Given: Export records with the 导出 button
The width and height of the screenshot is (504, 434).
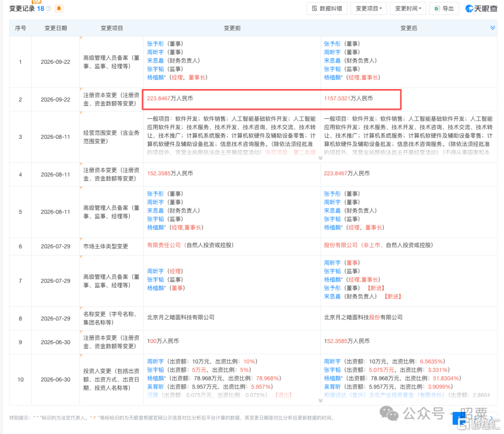Looking at the screenshot, I should [444, 9].
